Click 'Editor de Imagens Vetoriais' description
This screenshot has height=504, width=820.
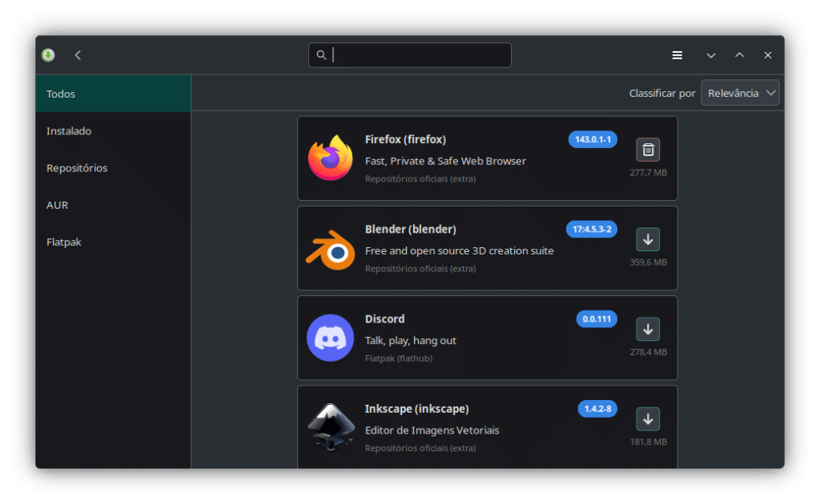pyautogui.click(x=432, y=430)
